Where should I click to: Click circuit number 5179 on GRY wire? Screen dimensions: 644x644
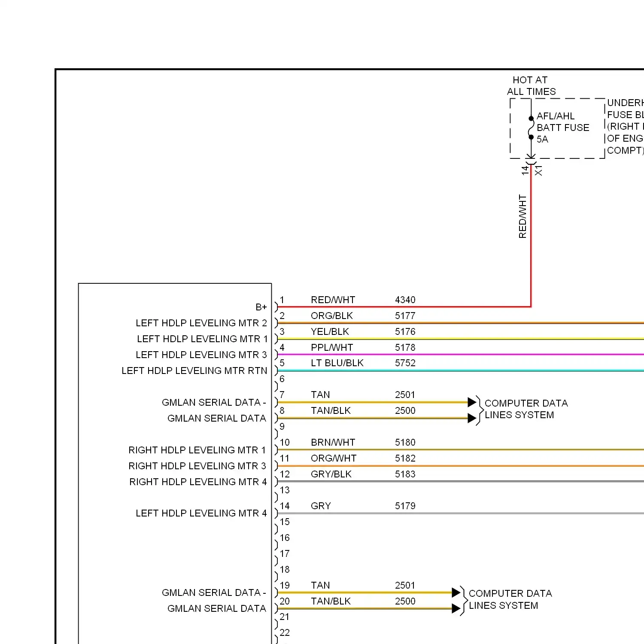(x=405, y=506)
